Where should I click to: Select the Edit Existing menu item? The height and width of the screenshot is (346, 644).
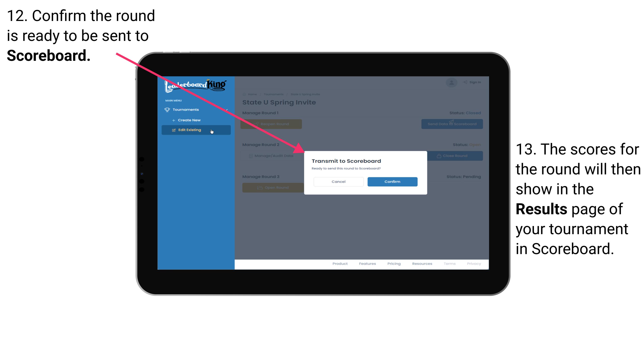[195, 130]
